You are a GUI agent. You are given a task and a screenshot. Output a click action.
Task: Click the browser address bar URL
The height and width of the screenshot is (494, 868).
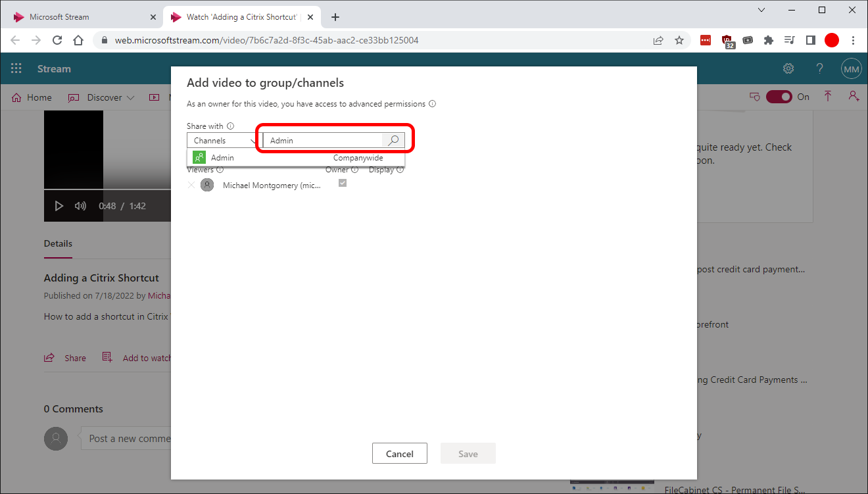coord(267,41)
